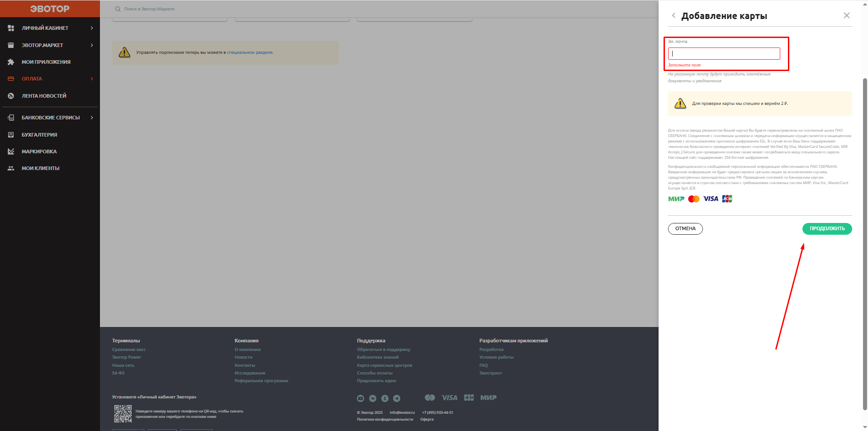Viewport: 868px width, 431px height.
Task: Open 54-ФЗ footer link
Action: [x=118, y=373]
